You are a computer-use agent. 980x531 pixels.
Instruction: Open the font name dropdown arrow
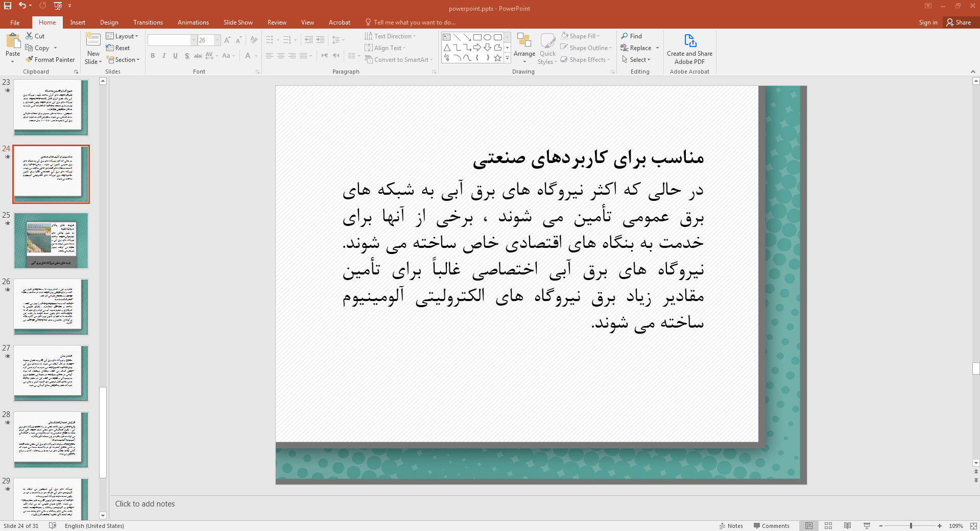pos(194,40)
